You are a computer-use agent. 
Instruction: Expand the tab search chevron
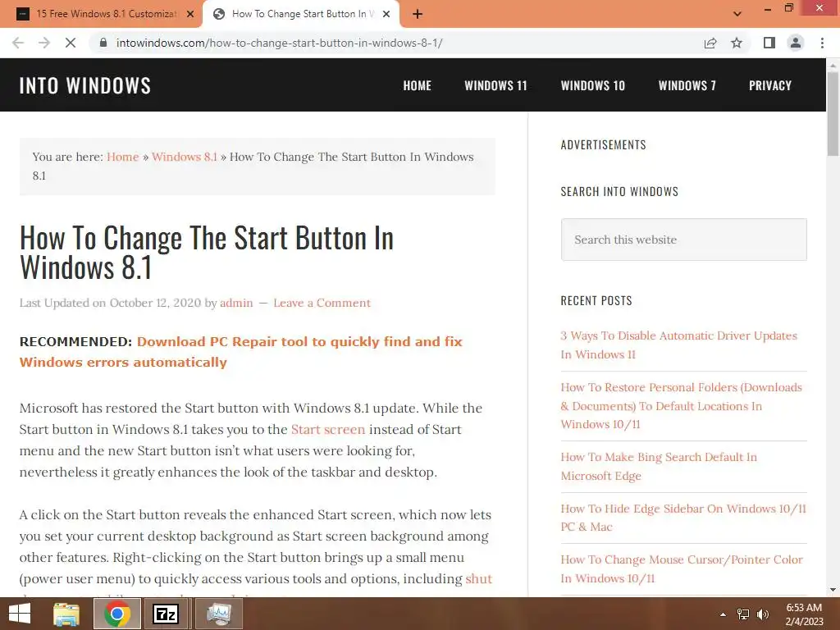(x=737, y=14)
